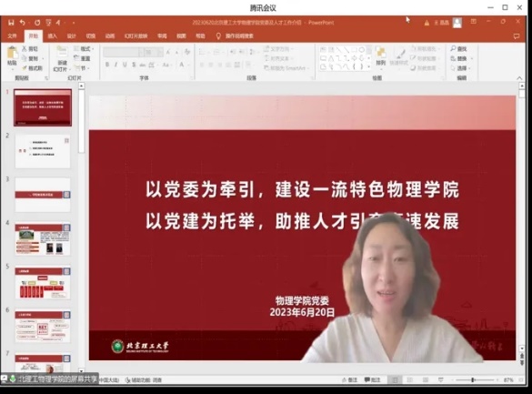Click the Notes (备注) button in status bar
The width and height of the screenshot is (532, 394).
pos(350,379)
